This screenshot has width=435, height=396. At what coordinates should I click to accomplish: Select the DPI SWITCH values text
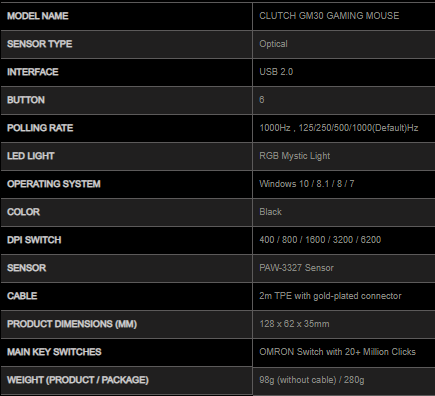coord(320,240)
